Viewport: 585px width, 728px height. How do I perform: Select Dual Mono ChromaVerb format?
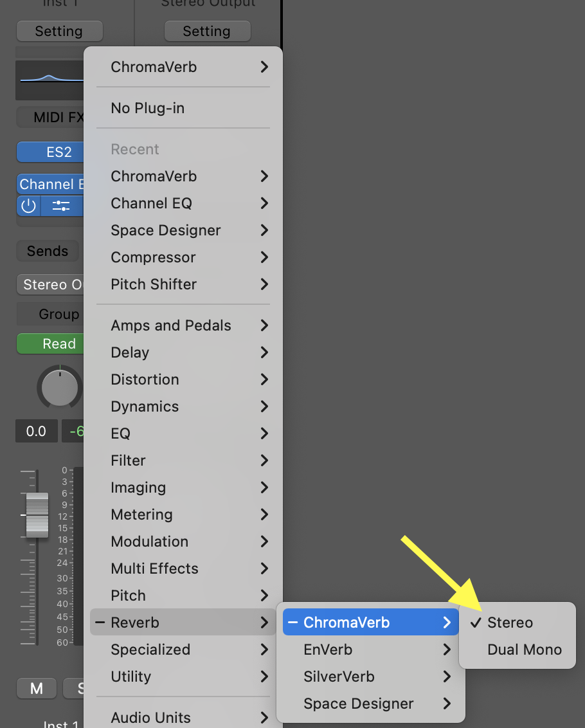point(524,650)
